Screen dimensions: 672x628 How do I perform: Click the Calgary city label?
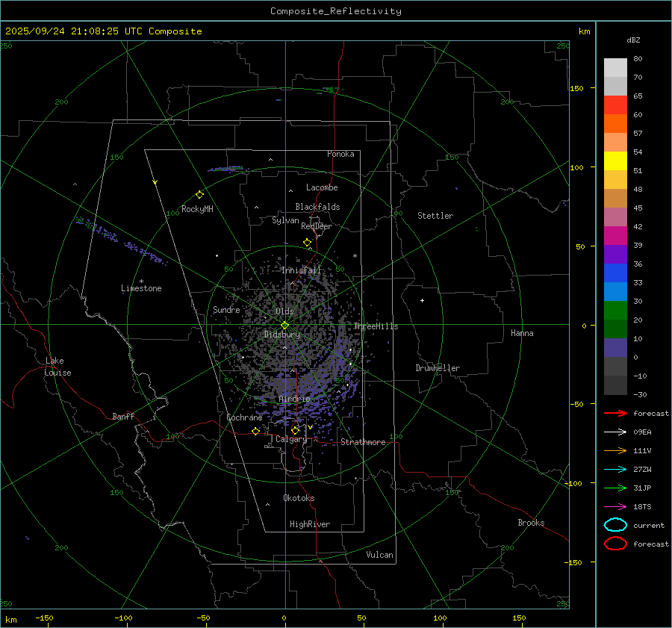290,440
